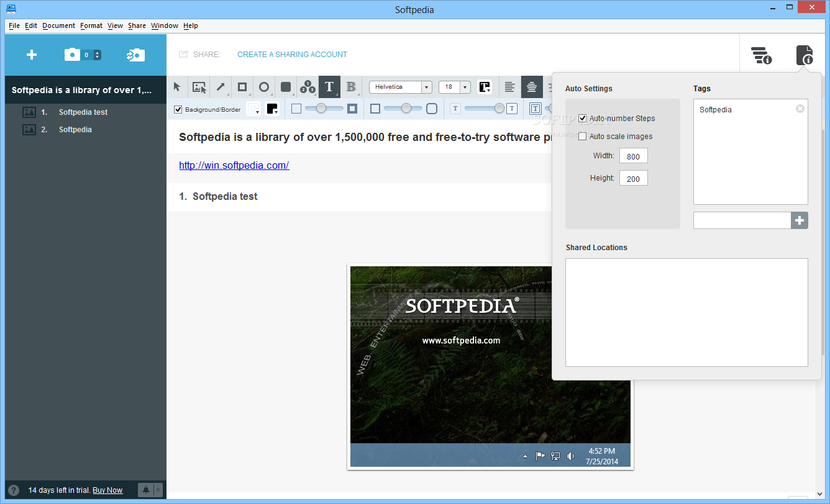
Task: Choose the filled rounded rectangle tool
Action: [x=286, y=87]
